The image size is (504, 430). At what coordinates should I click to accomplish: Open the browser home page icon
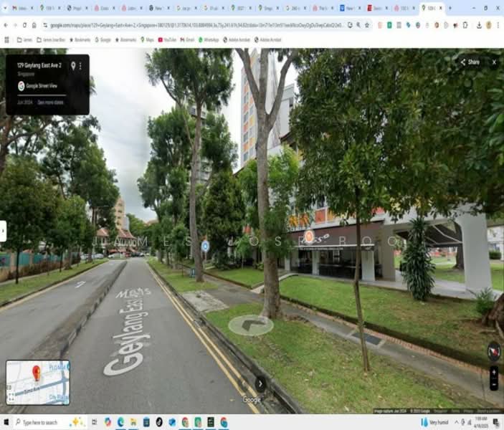click(x=34, y=25)
